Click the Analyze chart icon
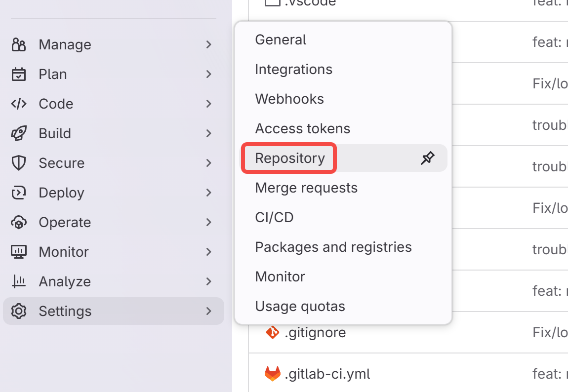Screen dimensions: 568x392 (x=18, y=281)
